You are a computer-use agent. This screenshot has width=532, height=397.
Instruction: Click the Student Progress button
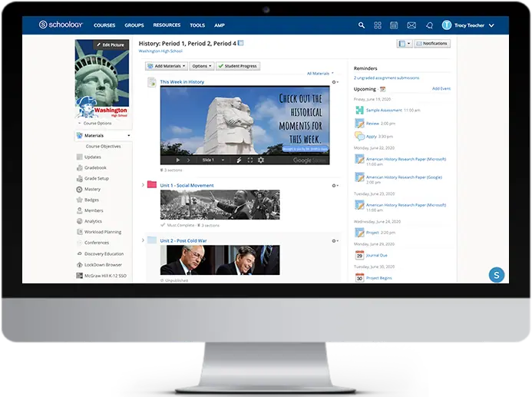click(x=237, y=66)
